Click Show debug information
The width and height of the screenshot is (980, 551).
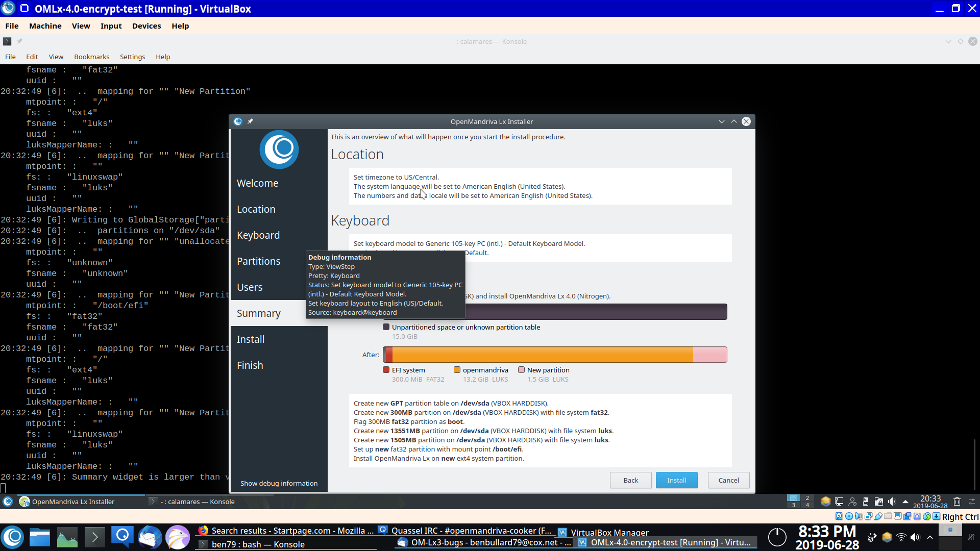(x=279, y=483)
